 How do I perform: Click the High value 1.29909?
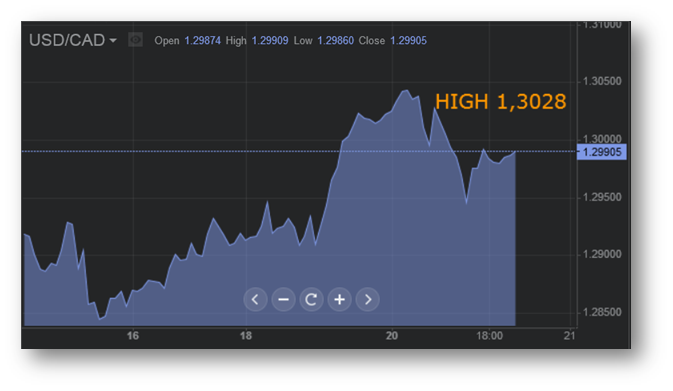pos(270,41)
